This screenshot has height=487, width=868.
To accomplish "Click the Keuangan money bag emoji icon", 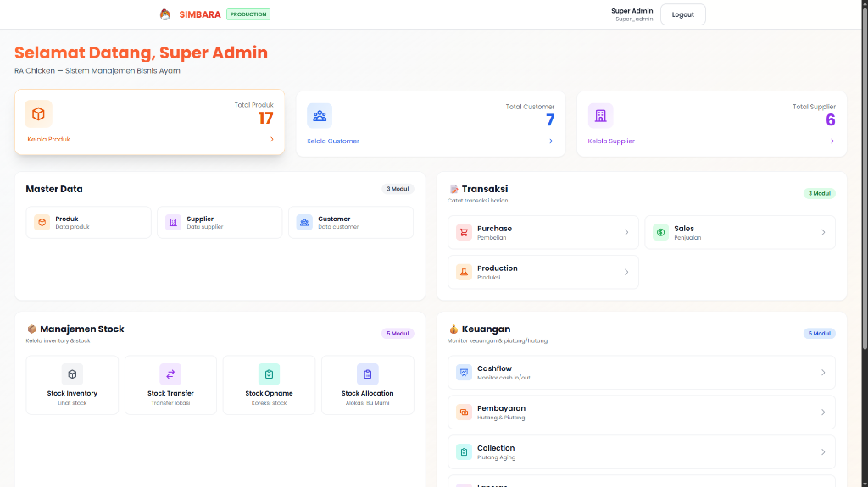I will click(x=453, y=329).
